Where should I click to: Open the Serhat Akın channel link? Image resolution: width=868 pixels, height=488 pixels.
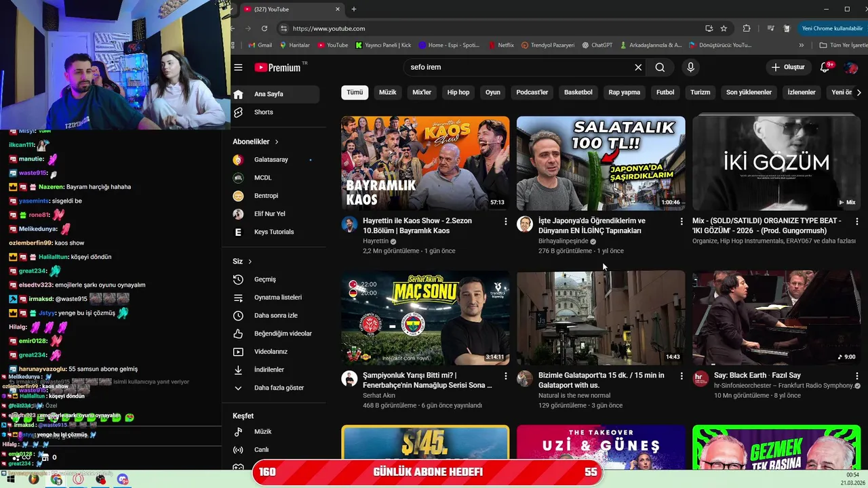click(378, 395)
